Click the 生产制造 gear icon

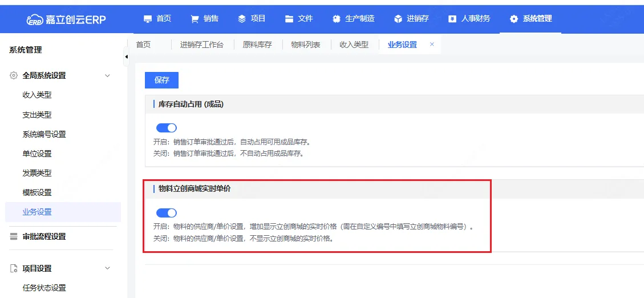tap(337, 19)
